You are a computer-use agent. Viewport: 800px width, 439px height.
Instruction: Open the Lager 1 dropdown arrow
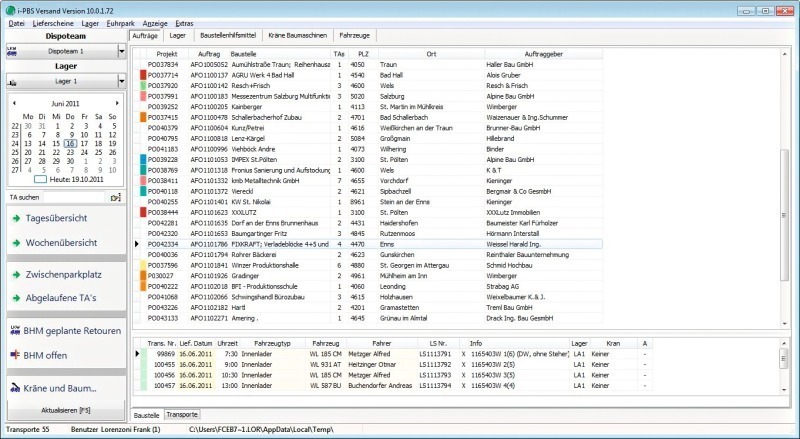tap(121, 81)
